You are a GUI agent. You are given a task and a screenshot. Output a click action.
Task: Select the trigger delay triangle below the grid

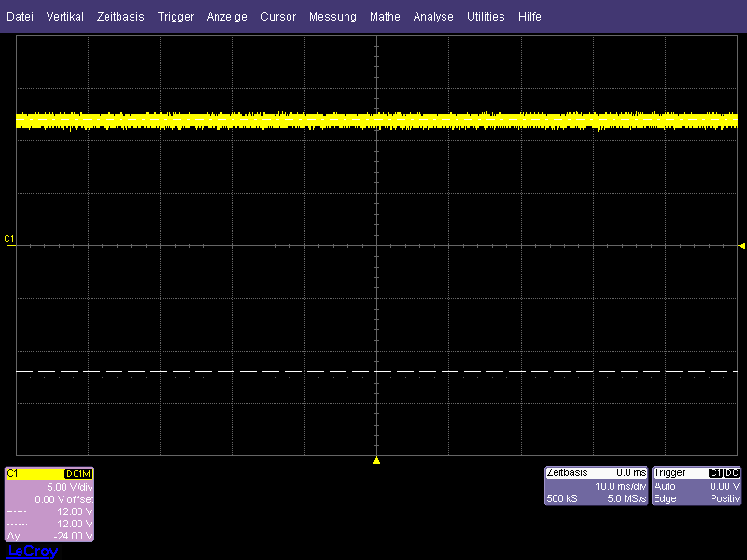376,460
